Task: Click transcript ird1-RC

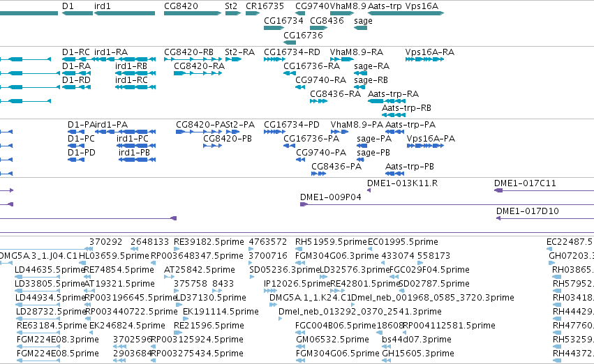Action: click(x=131, y=79)
